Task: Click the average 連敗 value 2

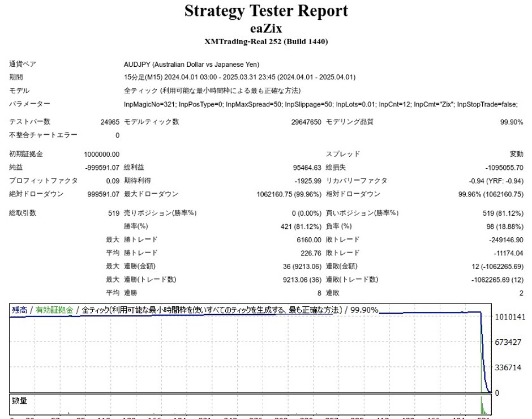Action: [x=521, y=293]
